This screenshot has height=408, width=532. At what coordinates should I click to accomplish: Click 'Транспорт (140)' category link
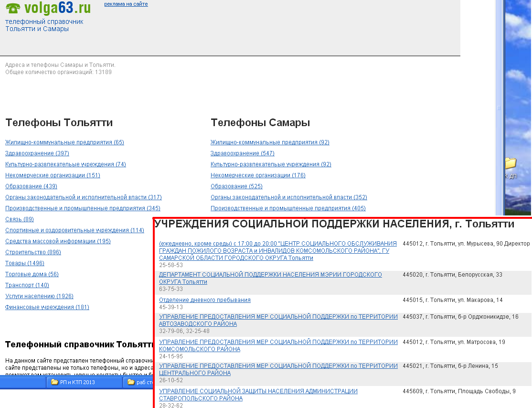click(x=27, y=285)
